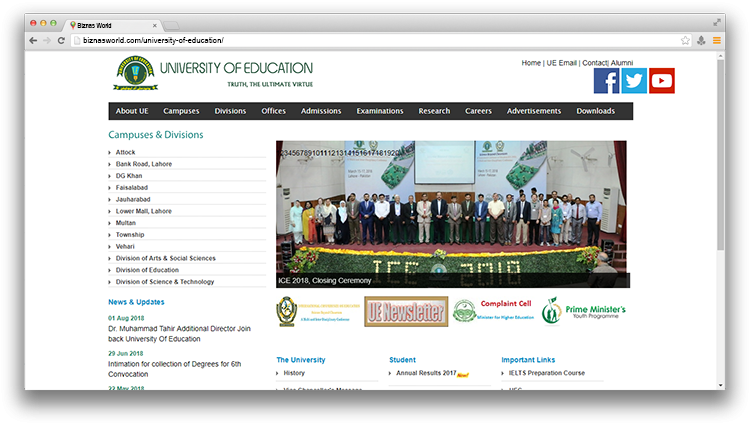Open the Twitter icon in the header
This screenshot has height=425, width=750.
(x=634, y=81)
